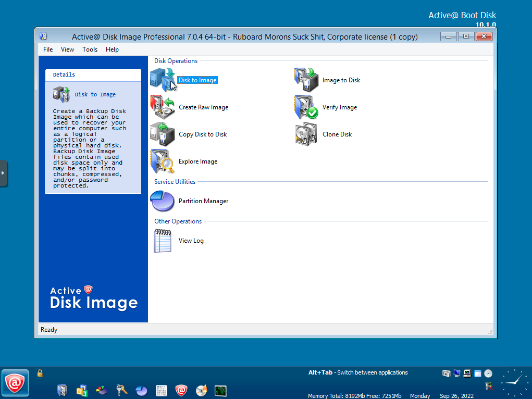
Task: Click the Active@ shield start button on taskbar
Action: [x=15, y=383]
